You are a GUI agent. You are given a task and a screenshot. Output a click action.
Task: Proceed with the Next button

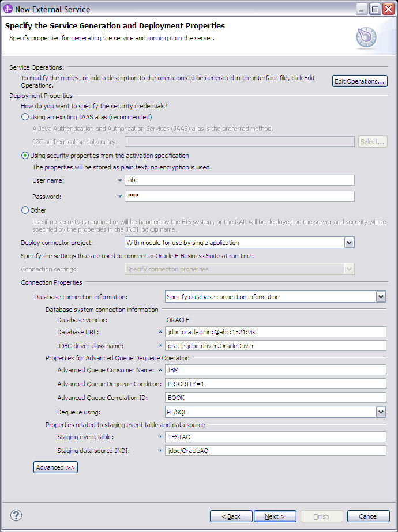[x=275, y=516]
